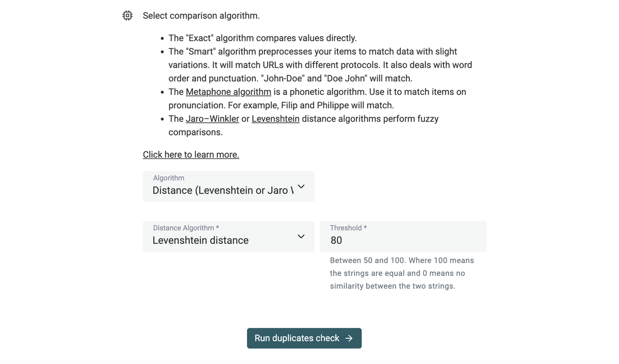Open the combo box showing 'Distance (Levenshtein or Jaro'
The width and height of the screenshot is (619, 364).
[x=223, y=190]
